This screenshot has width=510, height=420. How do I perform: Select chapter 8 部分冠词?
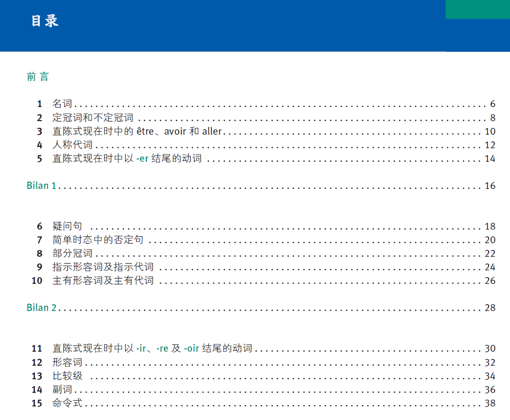click(72, 253)
